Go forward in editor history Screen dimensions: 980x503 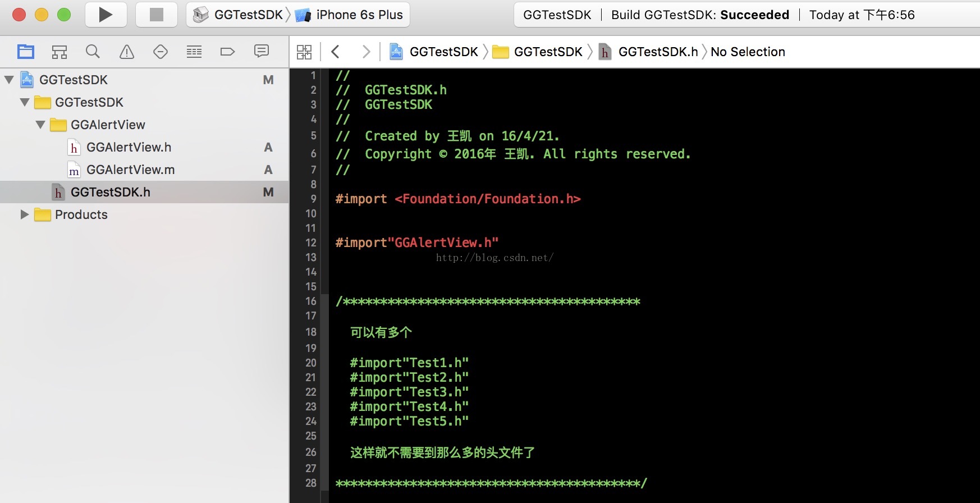coord(366,52)
